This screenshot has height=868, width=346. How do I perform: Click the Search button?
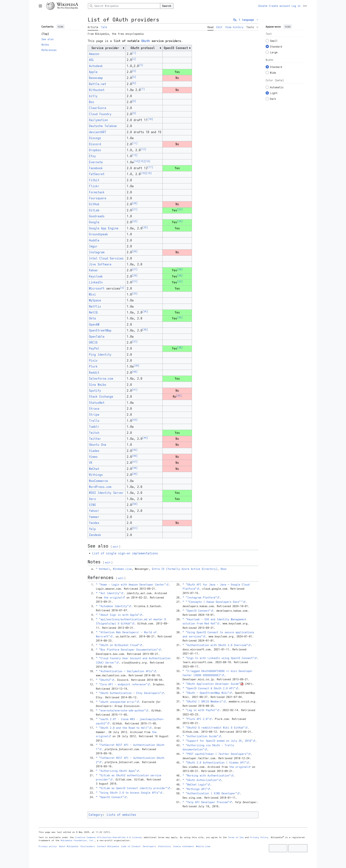point(167,6)
